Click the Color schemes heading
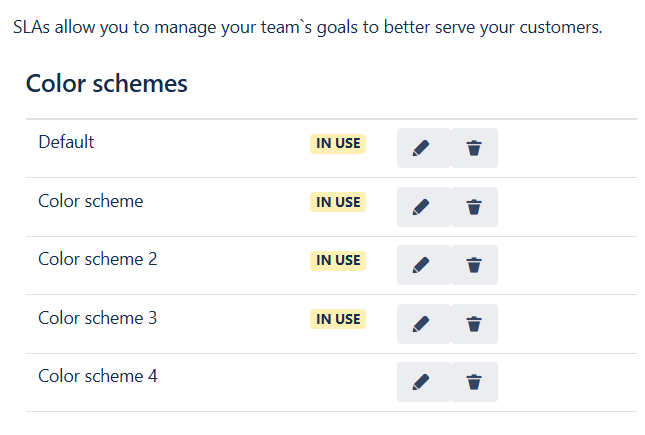 107,84
